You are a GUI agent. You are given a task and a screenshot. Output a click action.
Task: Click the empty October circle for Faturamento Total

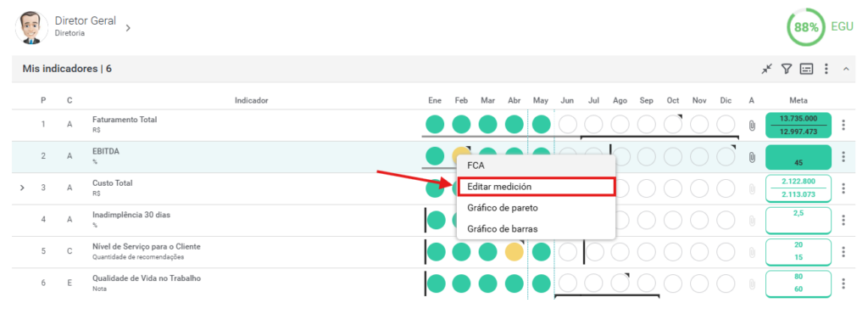(672, 125)
